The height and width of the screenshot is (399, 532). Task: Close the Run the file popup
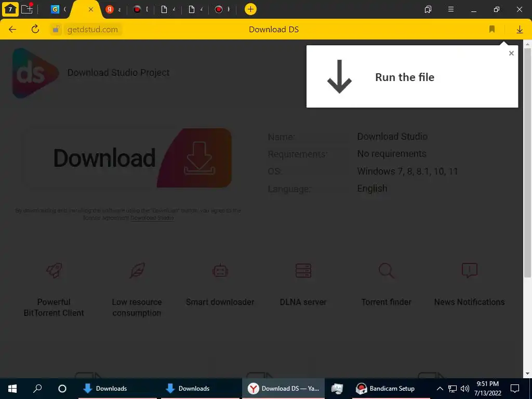(x=511, y=54)
